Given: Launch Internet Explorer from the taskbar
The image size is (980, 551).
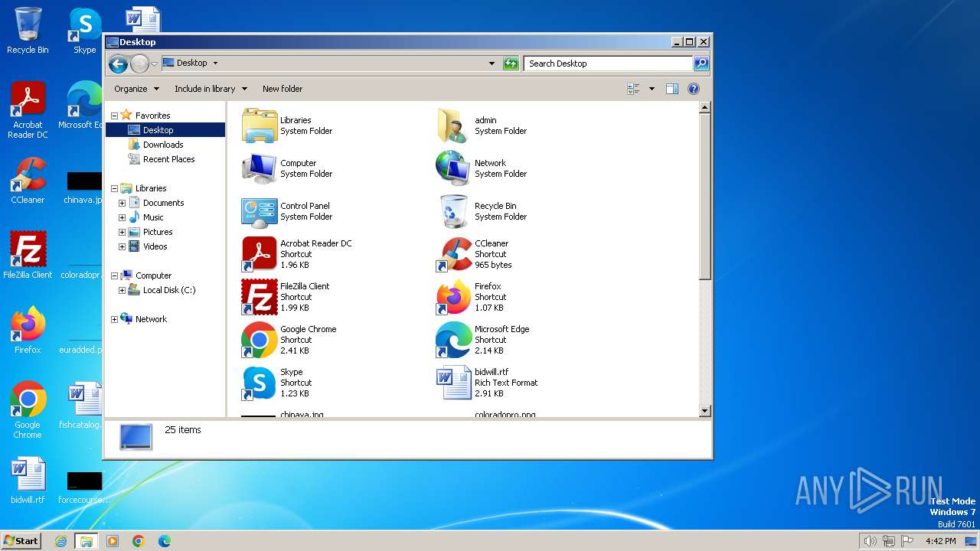Looking at the screenshot, I should [x=60, y=541].
